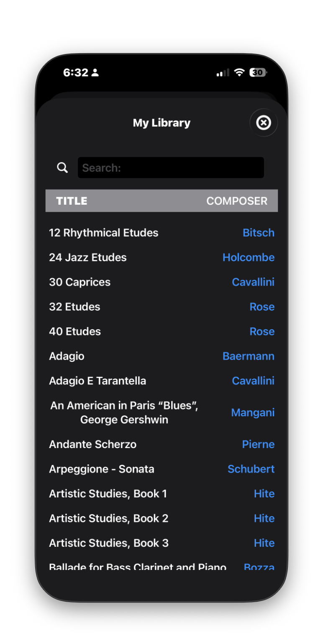Open 12 Rhythmical Etudes
Image resolution: width=323 pixels, height=644 pixels.
tap(103, 232)
